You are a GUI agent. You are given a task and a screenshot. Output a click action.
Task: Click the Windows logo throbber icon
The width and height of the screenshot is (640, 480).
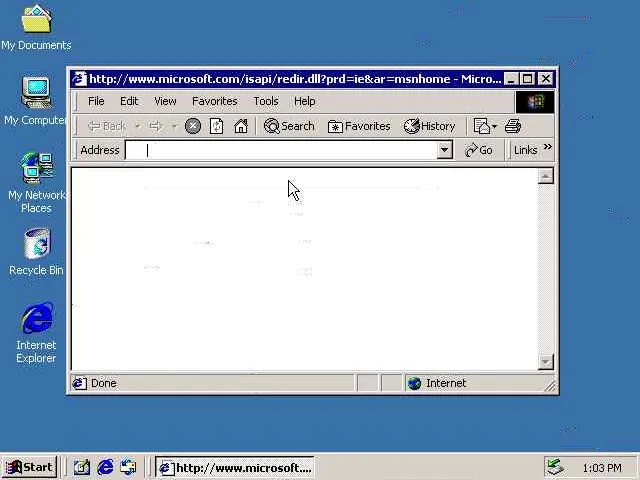pos(535,101)
